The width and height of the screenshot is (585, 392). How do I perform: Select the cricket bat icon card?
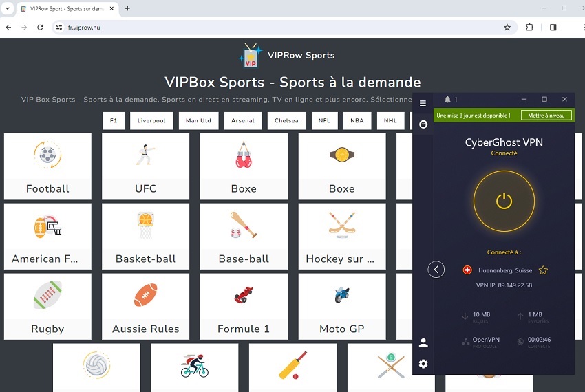click(293, 368)
